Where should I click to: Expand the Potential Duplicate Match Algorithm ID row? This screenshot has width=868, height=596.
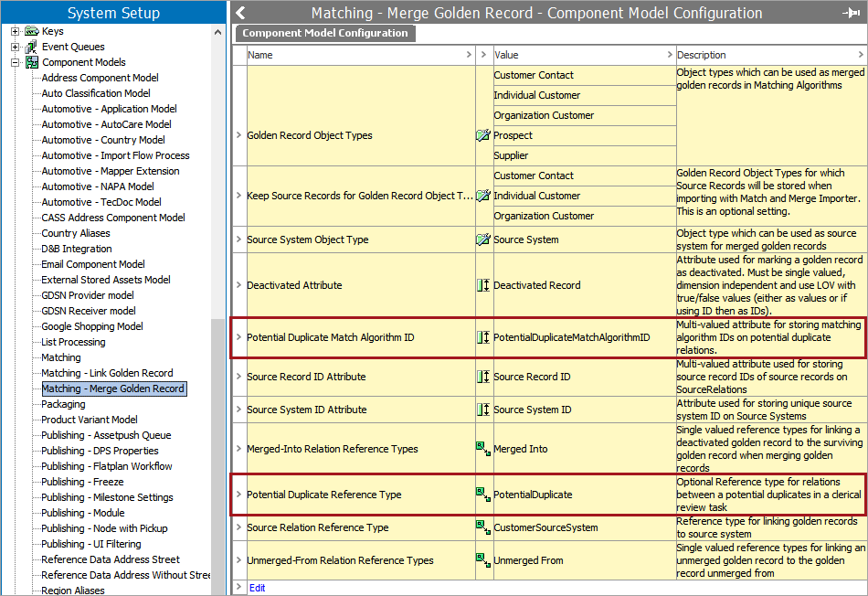238,337
